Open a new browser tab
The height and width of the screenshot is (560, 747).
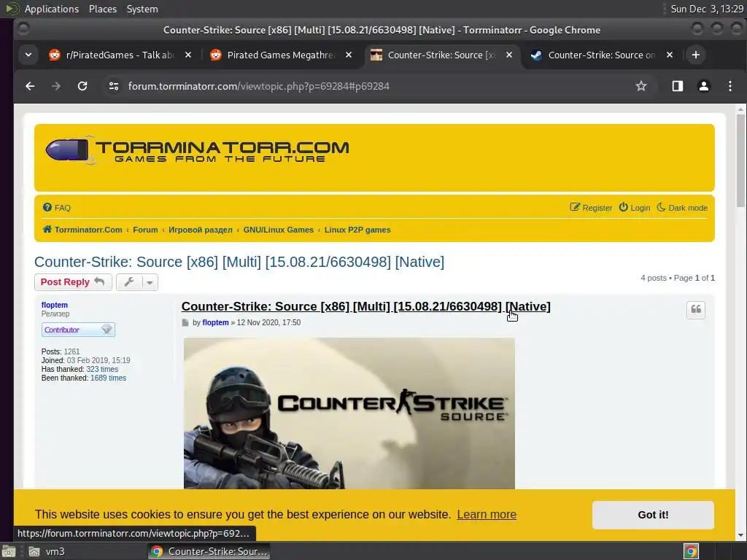[x=695, y=55]
